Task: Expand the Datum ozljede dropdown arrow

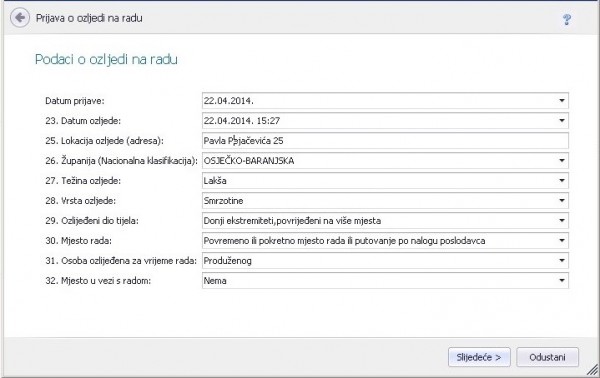Action: (562, 121)
